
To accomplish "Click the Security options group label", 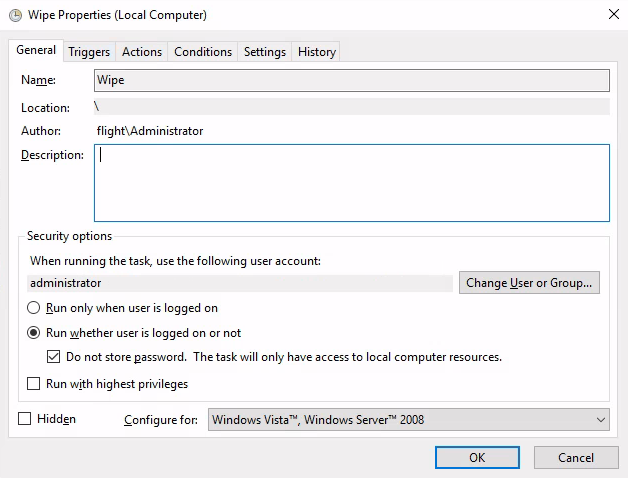I will pyautogui.click(x=69, y=236).
